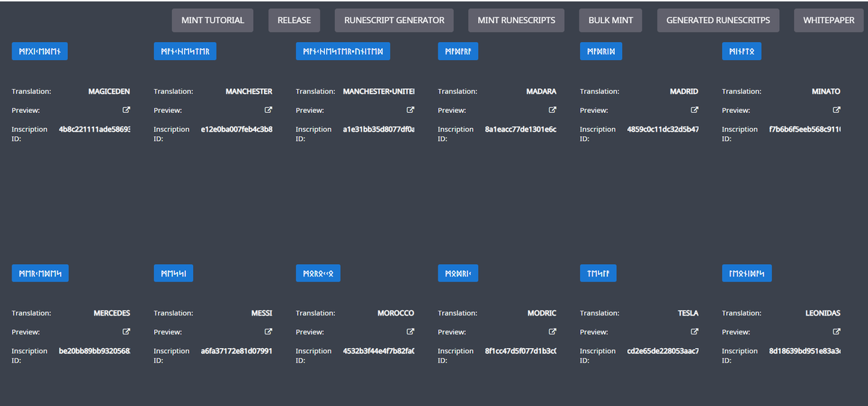Click the blue rune button for MAGICEDEN
The image size is (868, 406).
[40, 51]
